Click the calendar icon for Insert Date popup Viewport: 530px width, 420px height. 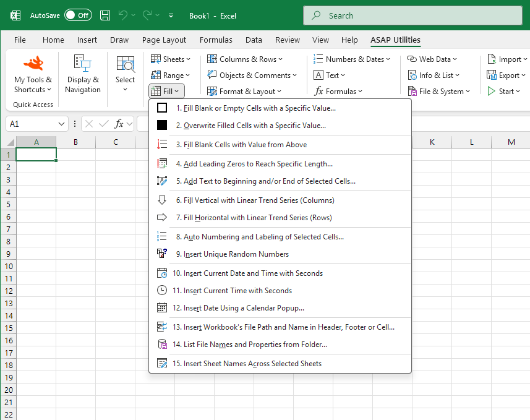(162, 308)
